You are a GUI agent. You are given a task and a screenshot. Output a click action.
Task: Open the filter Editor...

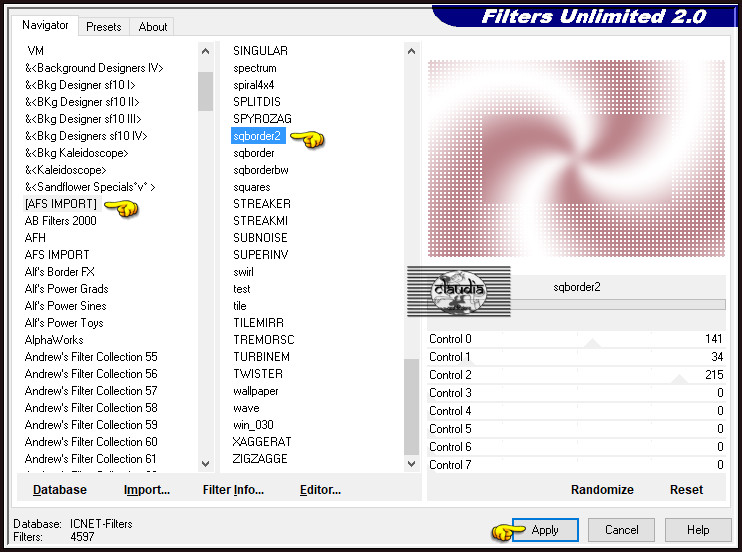point(320,490)
